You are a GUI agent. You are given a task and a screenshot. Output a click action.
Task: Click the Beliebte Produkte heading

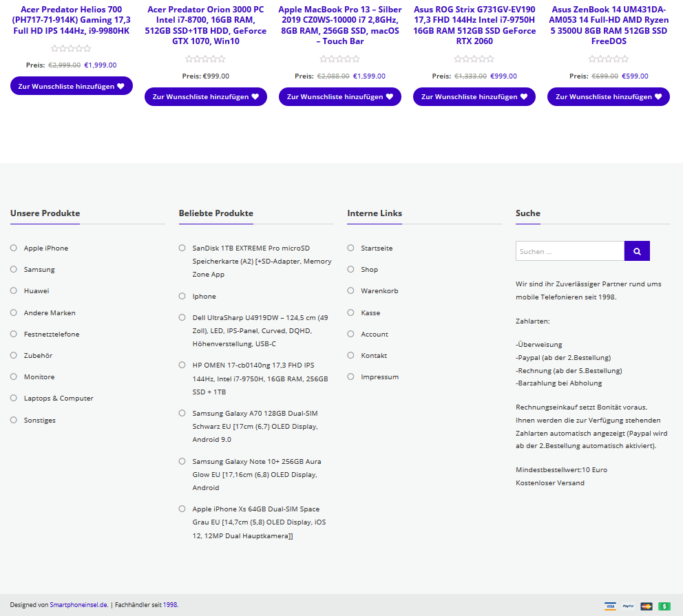216,213
